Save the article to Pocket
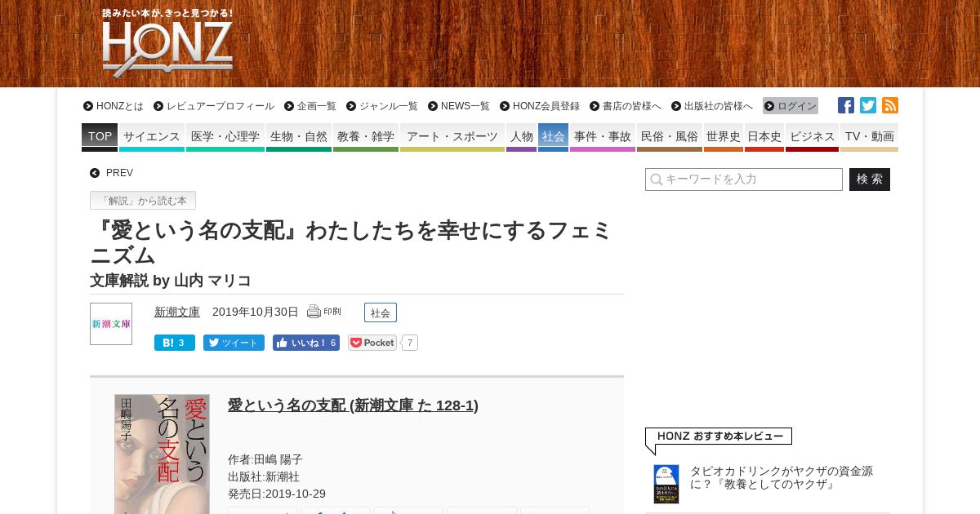This screenshot has height=514, width=980. coord(372,343)
